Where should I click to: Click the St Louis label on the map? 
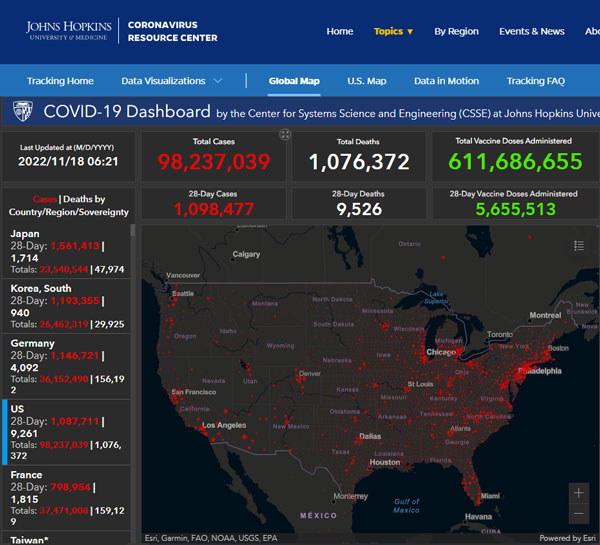420,383
